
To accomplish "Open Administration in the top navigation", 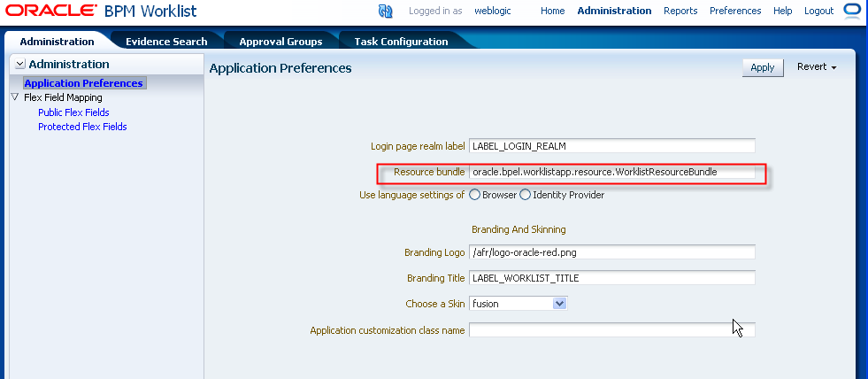I will [x=614, y=11].
